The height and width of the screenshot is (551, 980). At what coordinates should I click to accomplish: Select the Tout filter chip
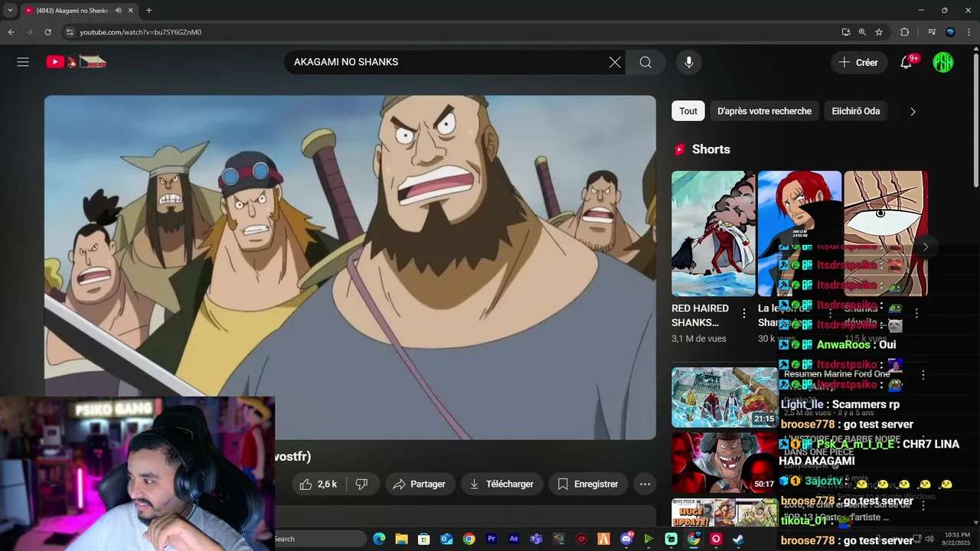point(688,111)
